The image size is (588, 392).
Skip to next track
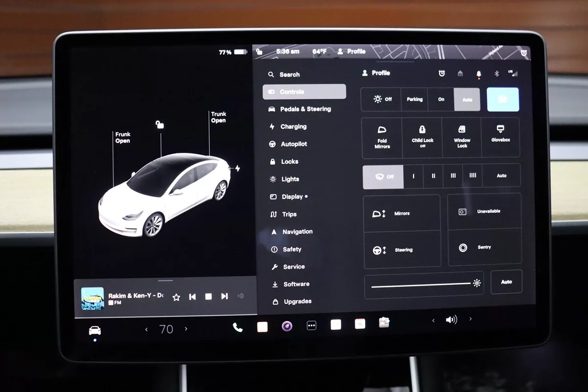pyautogui.click(x=224, y=296)
